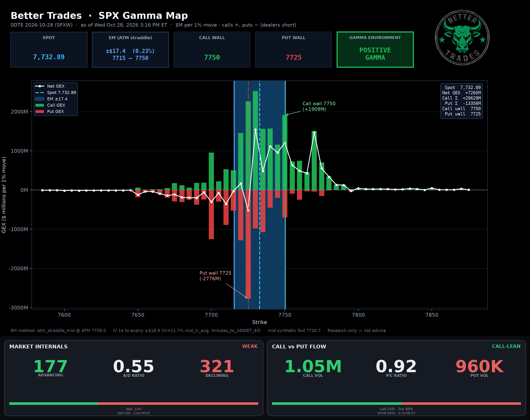
Task: Click the POSITIVE GAMMA environment box
Action: [375, 49]
